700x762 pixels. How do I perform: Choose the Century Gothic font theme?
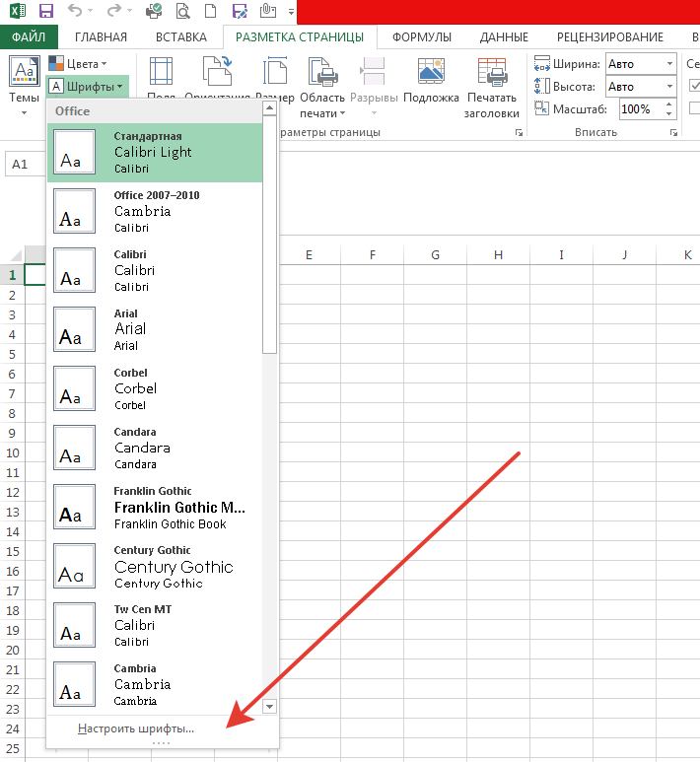click(x=155, y=566)
